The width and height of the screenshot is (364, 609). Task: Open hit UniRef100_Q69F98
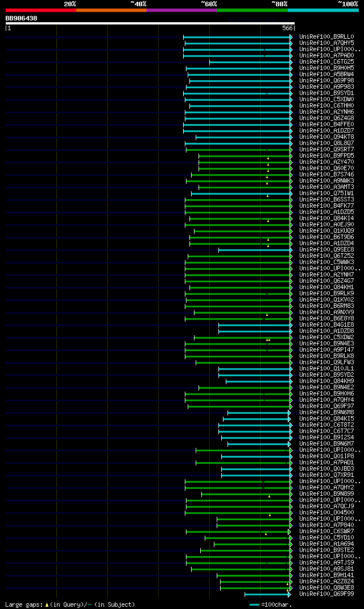pyautogui.click(x=326, y=81)
